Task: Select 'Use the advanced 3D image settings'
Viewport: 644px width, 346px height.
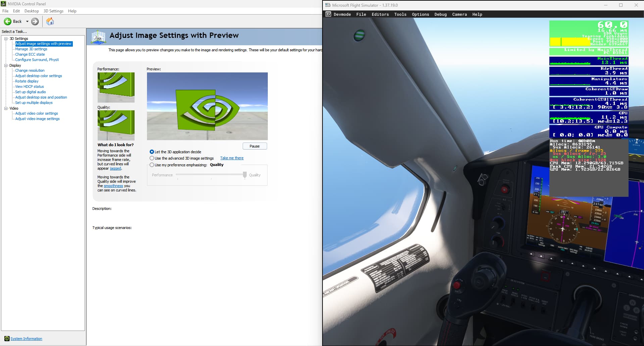Action: point(152,158)
